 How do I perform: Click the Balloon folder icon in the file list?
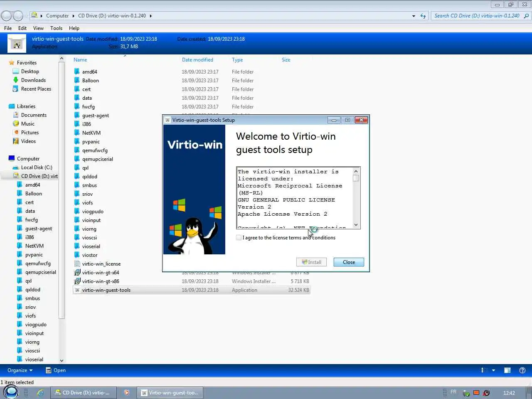[x=77, y=80]
